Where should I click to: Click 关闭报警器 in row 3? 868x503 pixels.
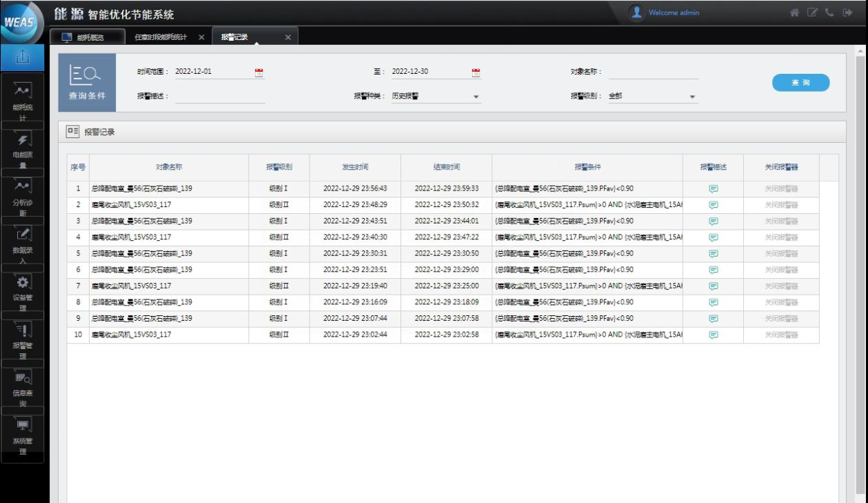[x=781, y=221]
